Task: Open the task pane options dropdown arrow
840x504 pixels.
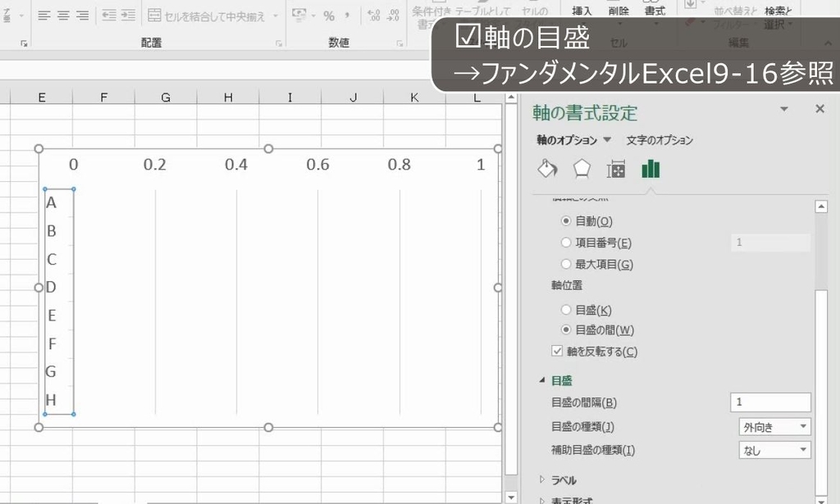Action: point(783,109)
